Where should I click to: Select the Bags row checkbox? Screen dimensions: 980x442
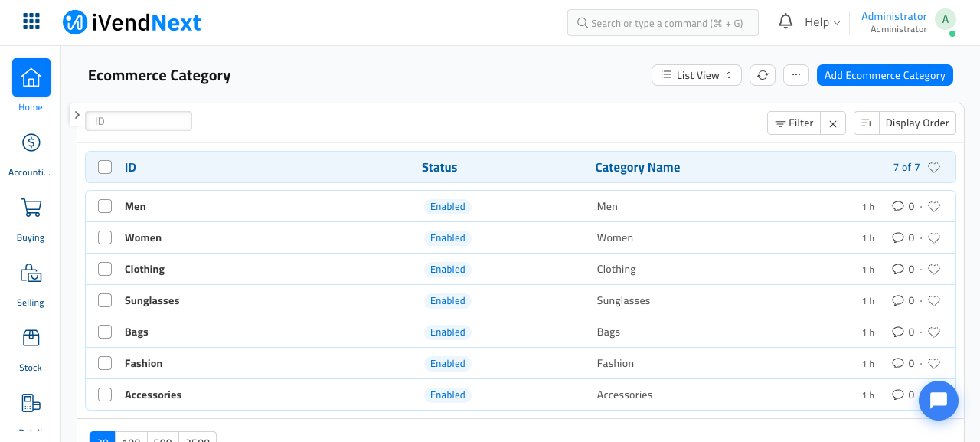[105, 332]
